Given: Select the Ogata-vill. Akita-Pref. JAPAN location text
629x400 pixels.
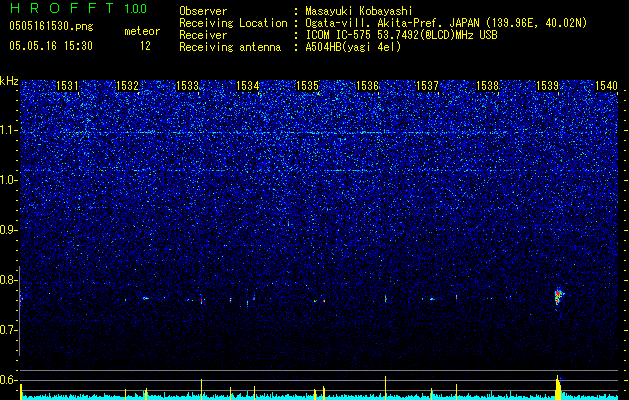Looking at the screenshot, I should click(x=446, y=23).
